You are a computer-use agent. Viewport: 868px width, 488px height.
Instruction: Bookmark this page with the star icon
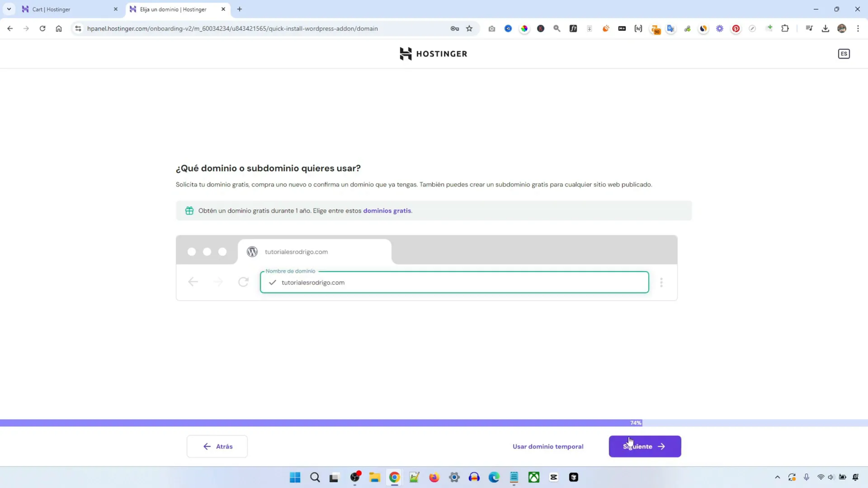point(469,29)
